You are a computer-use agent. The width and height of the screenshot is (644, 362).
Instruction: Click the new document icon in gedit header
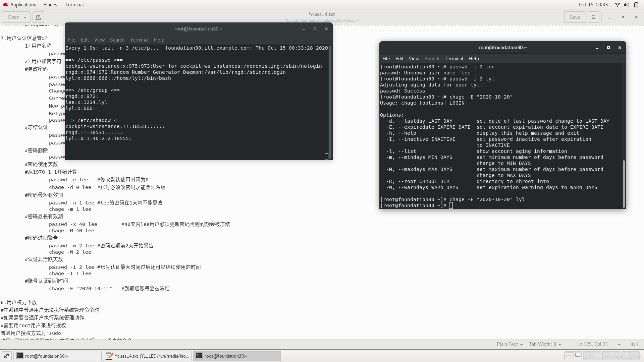click(x=38, y=17)
